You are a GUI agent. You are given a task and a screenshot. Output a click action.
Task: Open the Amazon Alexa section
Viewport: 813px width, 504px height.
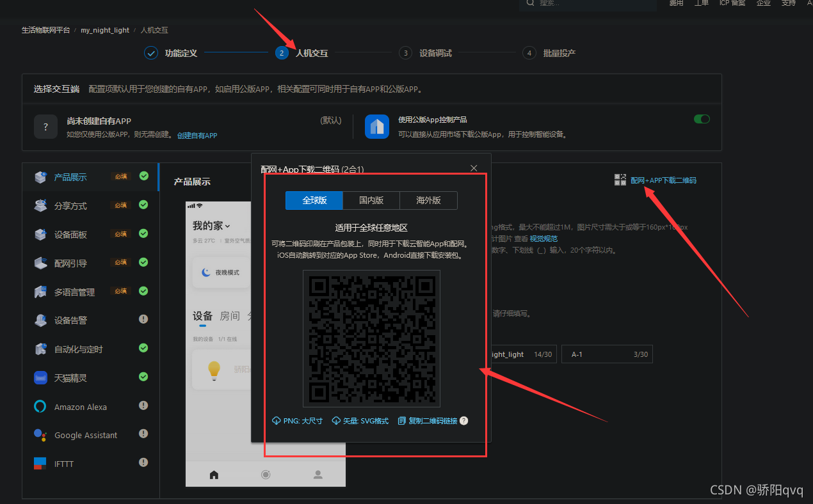(90, 406)
